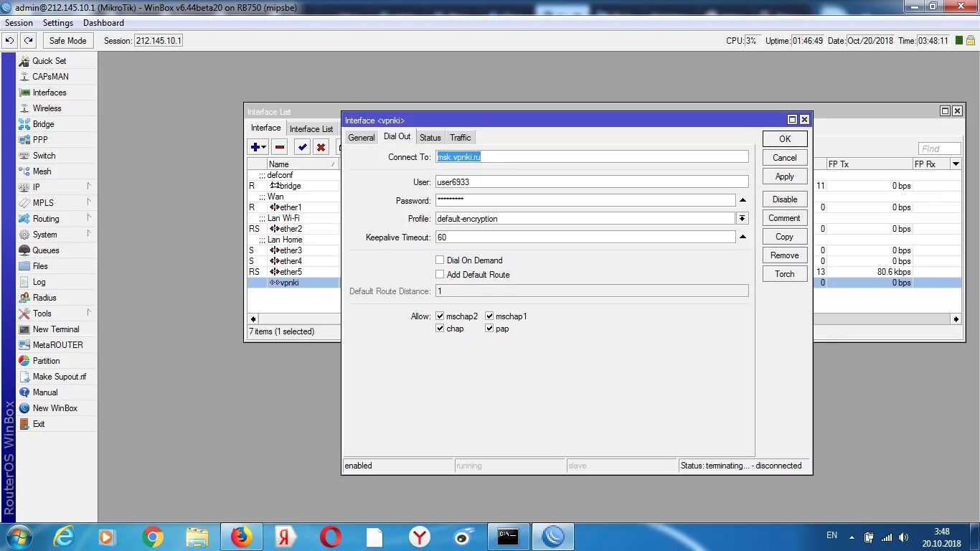The height and width of the screenshot is (551, 980).
Task: Open the Dashboard menu
Action: 103,23
